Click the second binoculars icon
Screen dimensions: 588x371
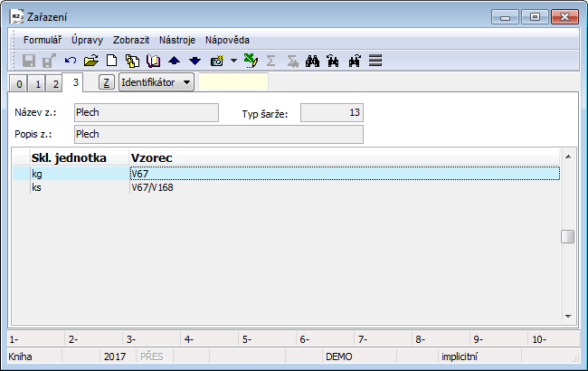click(x=333, y=61)
